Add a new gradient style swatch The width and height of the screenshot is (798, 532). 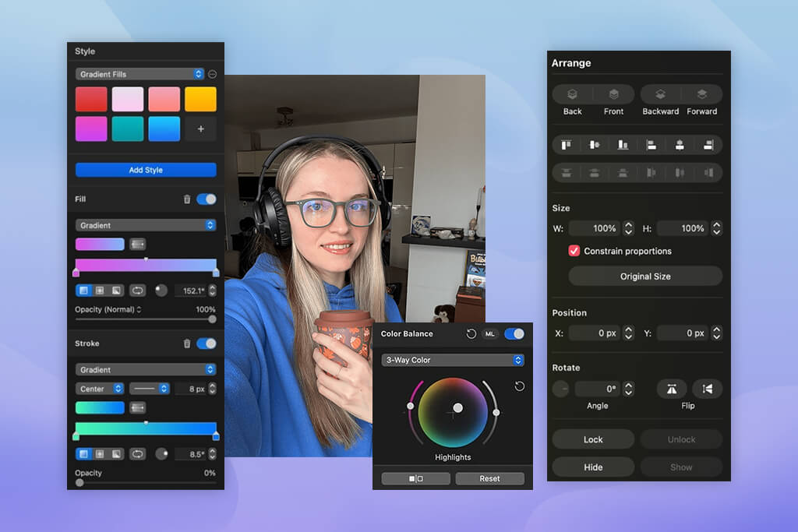[200, 129]
